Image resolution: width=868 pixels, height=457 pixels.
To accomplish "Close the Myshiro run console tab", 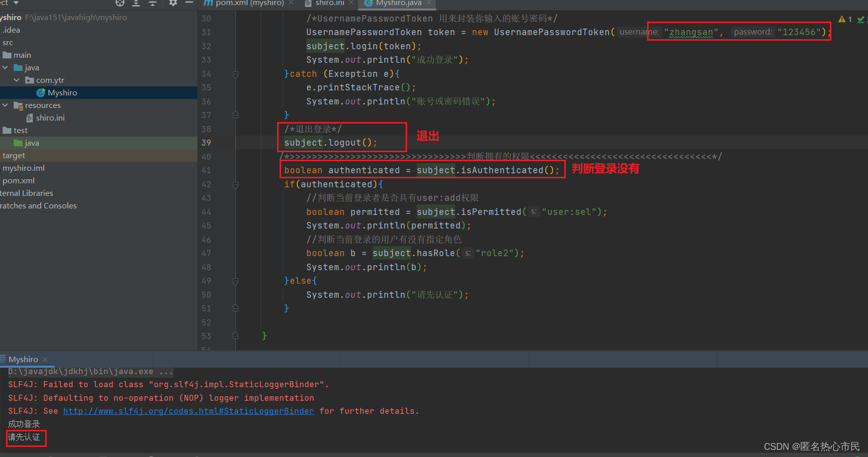I will tap(45, 360).
